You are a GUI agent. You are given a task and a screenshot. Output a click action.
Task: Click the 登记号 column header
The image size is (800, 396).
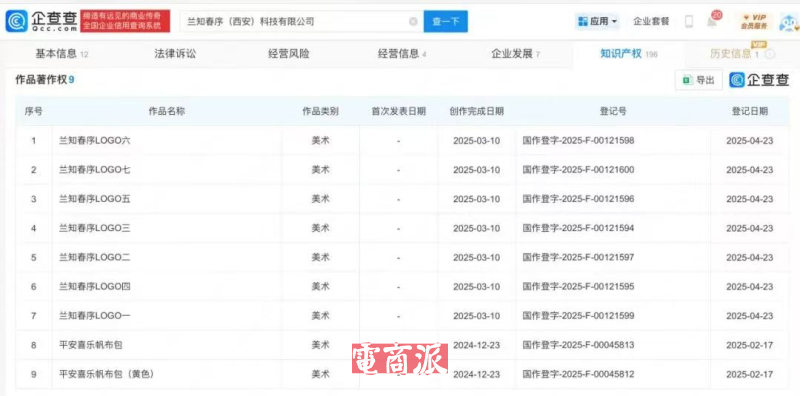point(613,111)
